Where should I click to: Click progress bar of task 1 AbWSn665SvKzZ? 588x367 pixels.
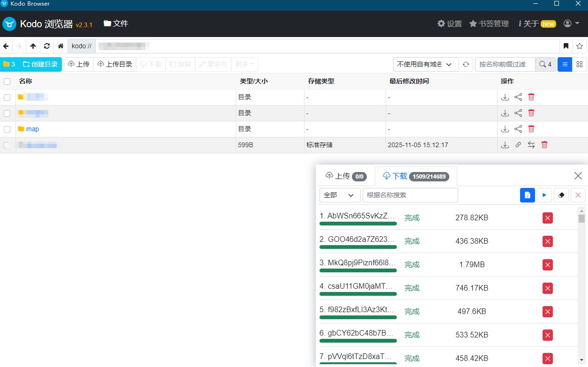point(358,224)
